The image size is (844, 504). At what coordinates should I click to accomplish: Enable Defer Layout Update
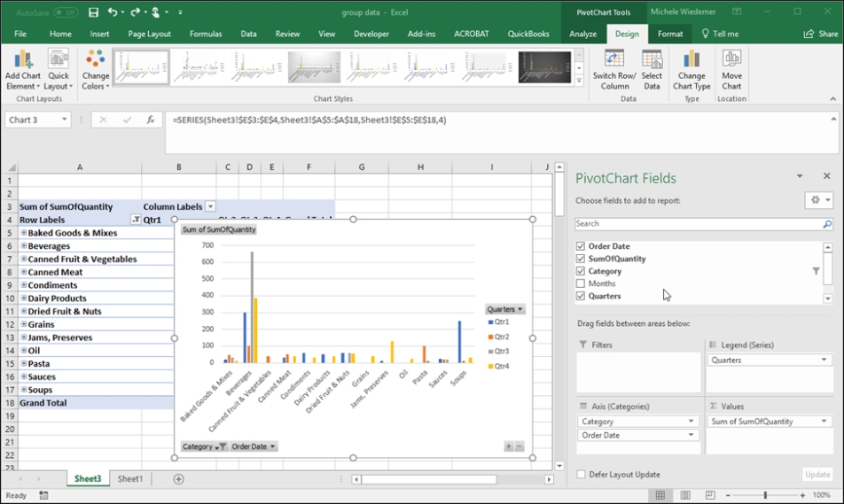[581, 475]
